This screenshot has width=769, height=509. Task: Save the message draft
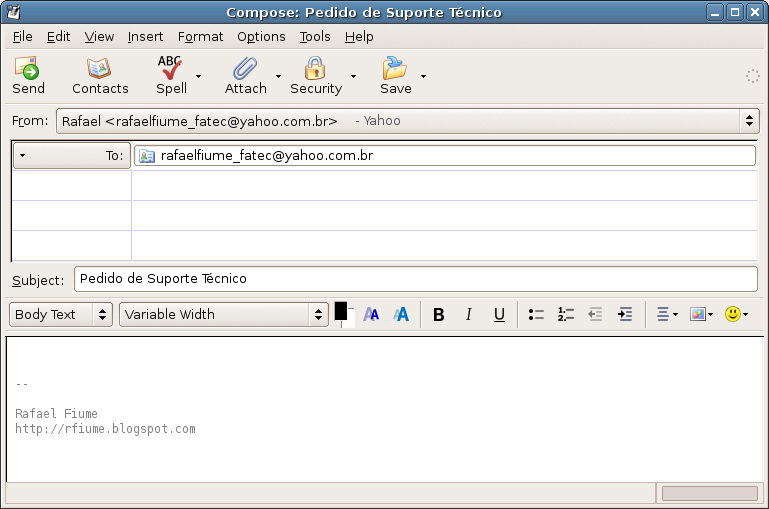(395, 76)
